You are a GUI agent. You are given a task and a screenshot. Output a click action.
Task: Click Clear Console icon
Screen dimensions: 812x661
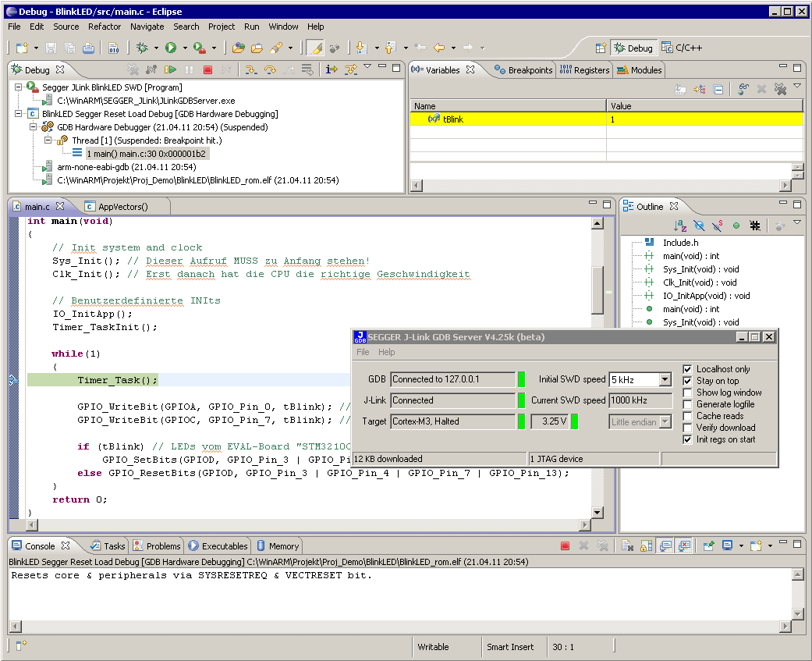coord(628,546)
